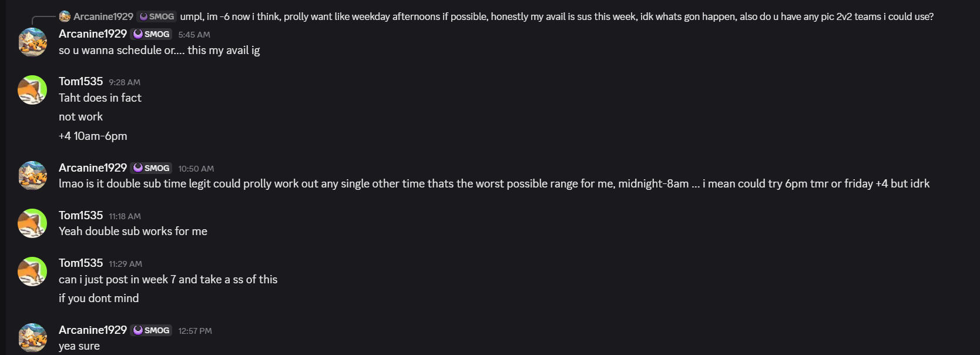The height and width of the screenshot is (355, 980).
Task: Click the "+4 10am-6pm" message text
Action: (x=93, y=136)
